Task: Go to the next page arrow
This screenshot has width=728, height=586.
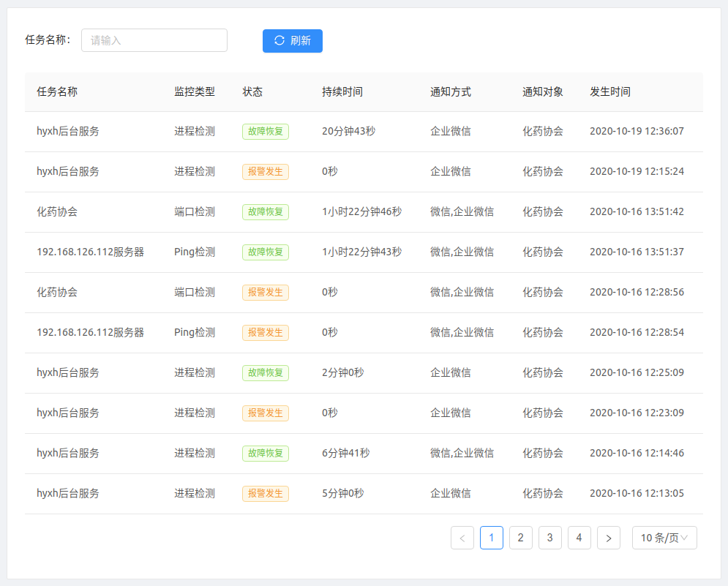Action: 609,538
